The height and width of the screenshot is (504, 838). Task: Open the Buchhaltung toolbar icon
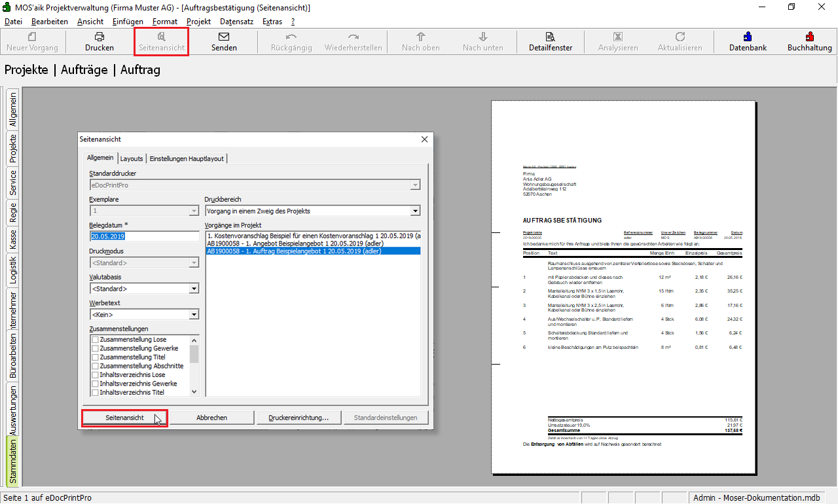(809, 37)
